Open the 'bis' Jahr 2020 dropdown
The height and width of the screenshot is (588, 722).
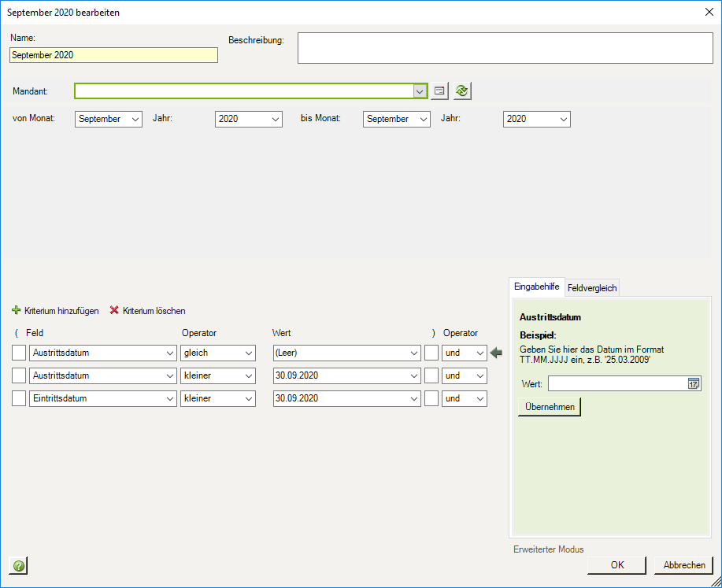pyautogui.click(x=564, y=120)
